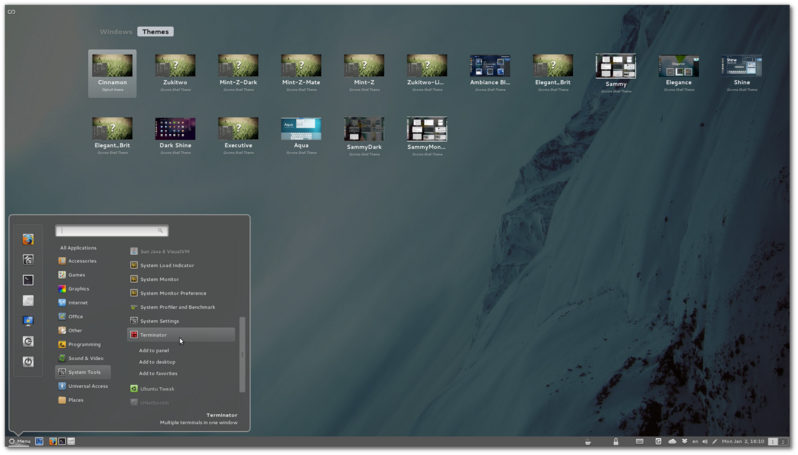Choose Add to favorites for Terminator

[158, 373]
